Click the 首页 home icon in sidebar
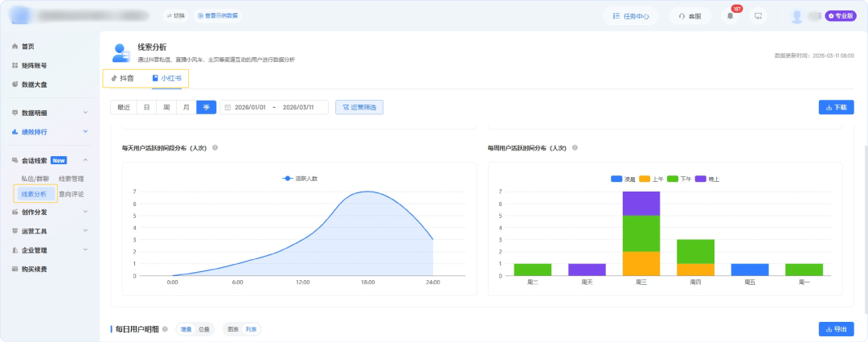This screenshot has height=342, width=868. coord(15,47)
